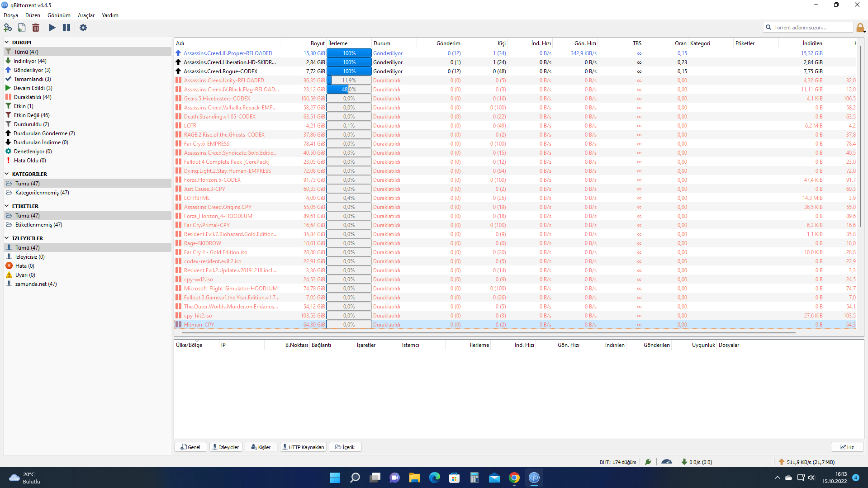Collapse the İZLEYİCİLER sidebar section
868x488 pixels.
coord(7,238)
